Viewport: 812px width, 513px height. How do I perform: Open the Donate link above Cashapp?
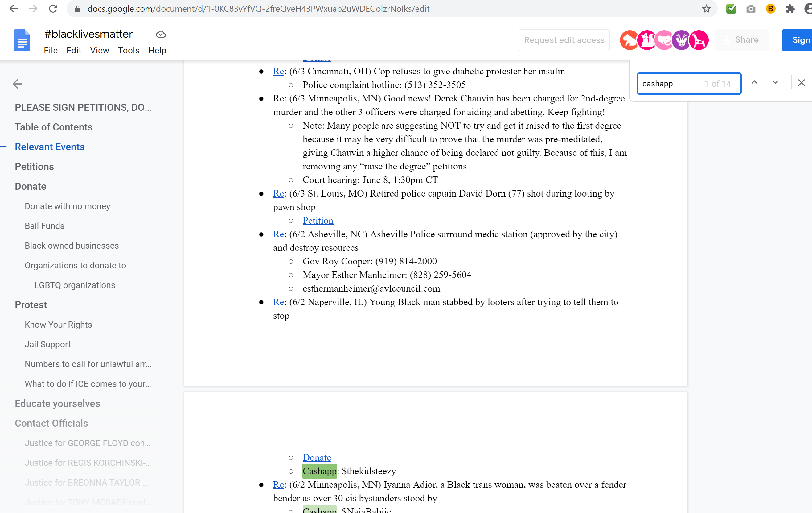coord(317,457)
